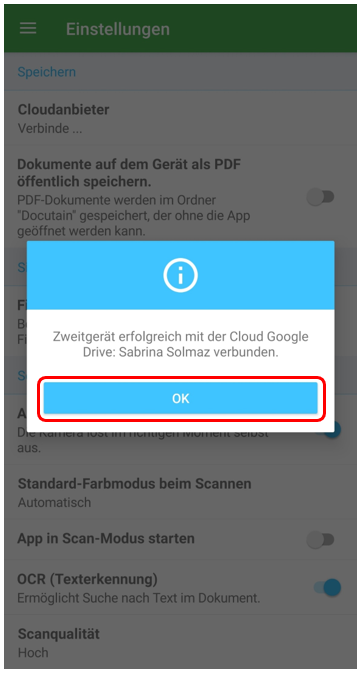This screenshot has height=675, width=361.
Task: Click the Hoch quality value
Action: [x=33, y=653]
